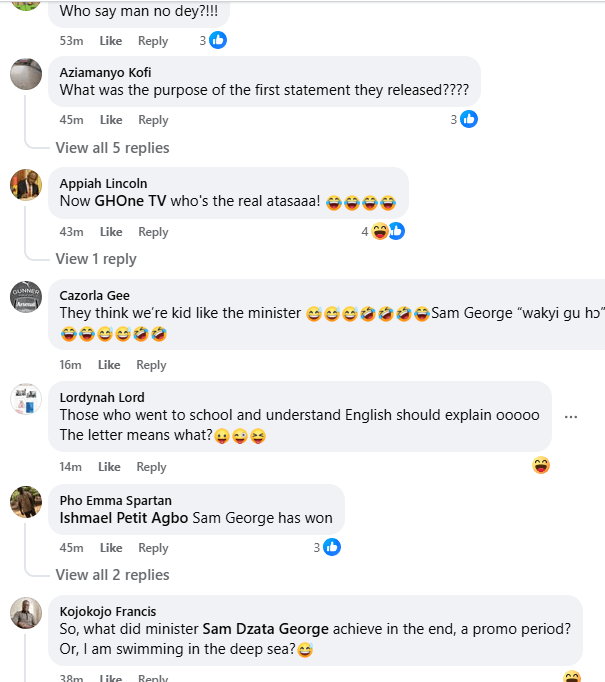Like Lordynah Lord's comment

[110, 467]
